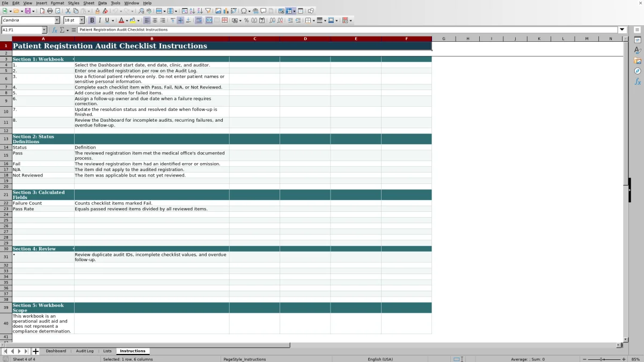Select column C header
This screenshot has height=362, width=644.
[x=254, y=39]
